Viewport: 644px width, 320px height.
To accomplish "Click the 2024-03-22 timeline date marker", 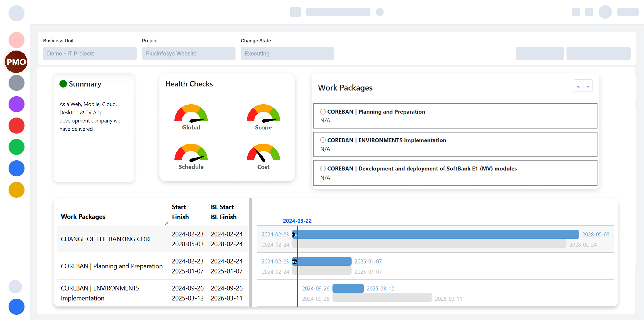I will click(x=297, y=221).
